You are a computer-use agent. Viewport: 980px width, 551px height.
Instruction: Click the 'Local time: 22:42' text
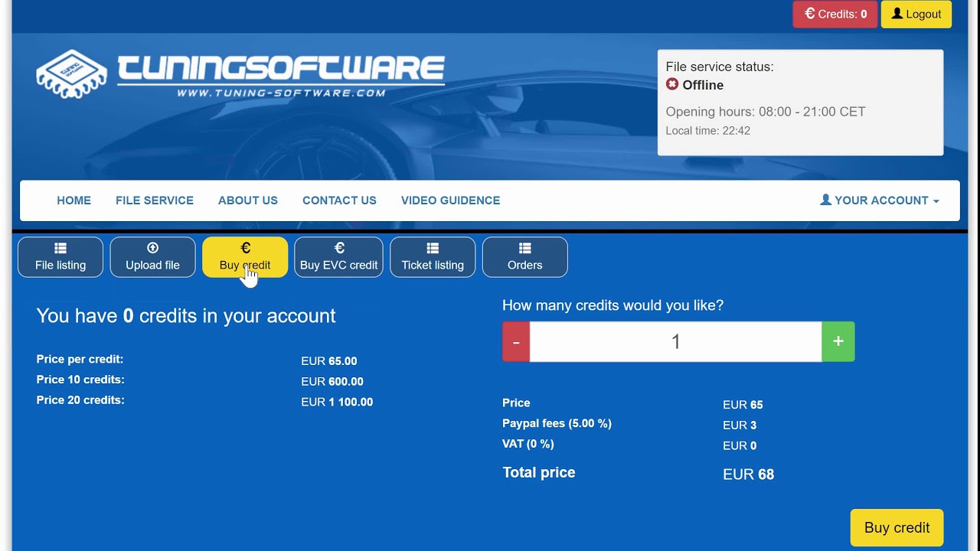708,131
